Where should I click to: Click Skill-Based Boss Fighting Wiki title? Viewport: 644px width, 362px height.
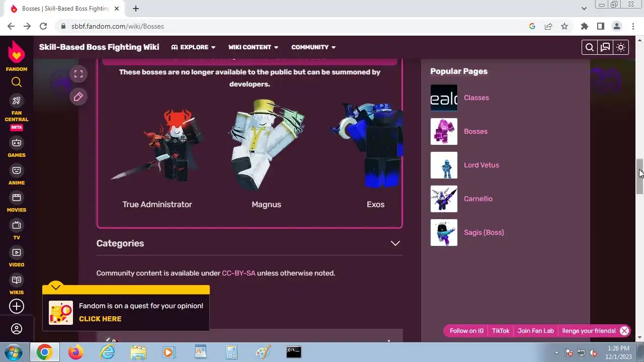(x=99, y=47)
